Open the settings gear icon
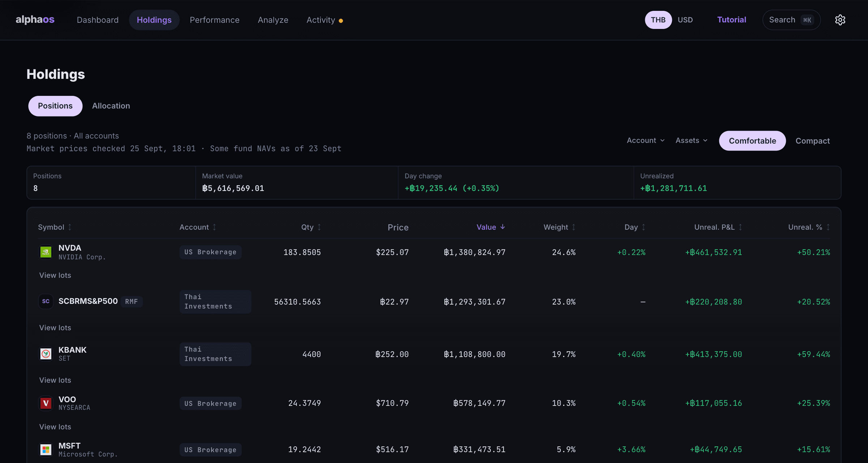868x463 pixels. coord(840,20)
